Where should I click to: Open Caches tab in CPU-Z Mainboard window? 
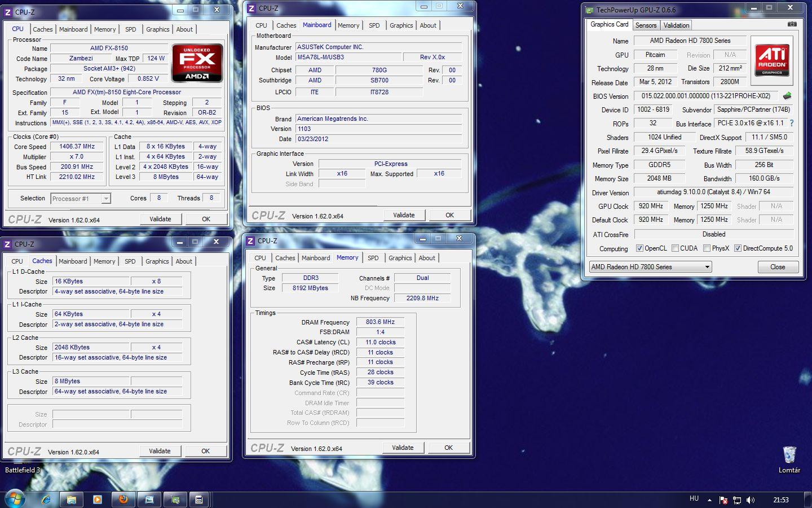[x=286, y=25]
